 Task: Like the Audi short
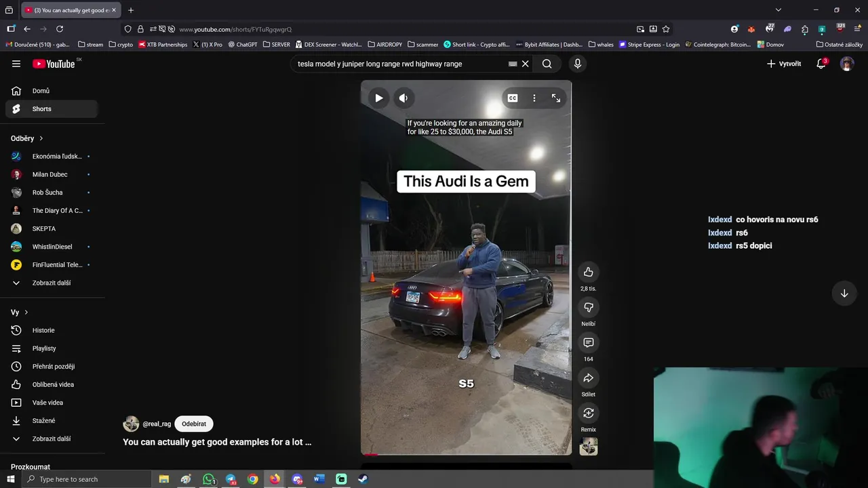click(x=588, y=272)
